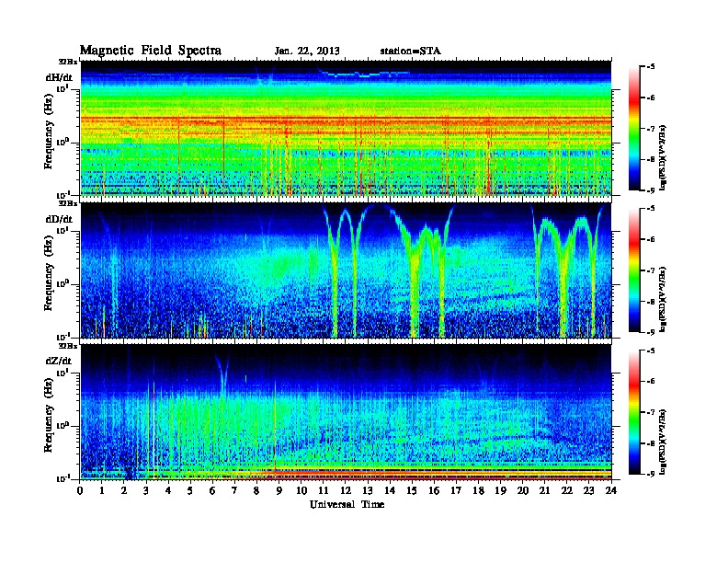Click hour 14 on the time axis
Image resolution: width=728 pixels, height=563 pixels.
[390, 490]
